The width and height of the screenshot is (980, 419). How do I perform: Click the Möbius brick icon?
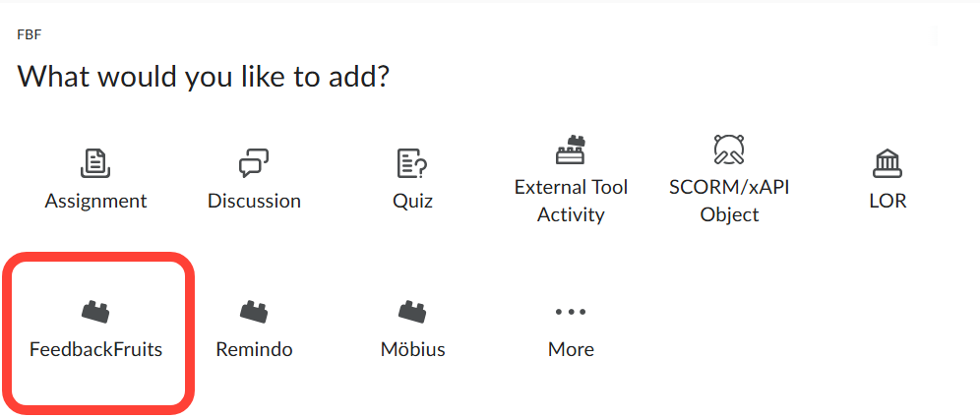[412, 312]
